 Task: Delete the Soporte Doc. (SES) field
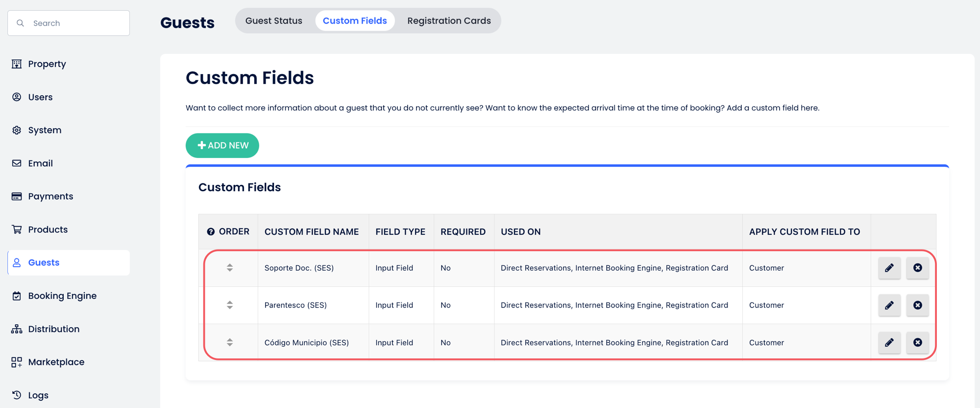click(918, 268)
